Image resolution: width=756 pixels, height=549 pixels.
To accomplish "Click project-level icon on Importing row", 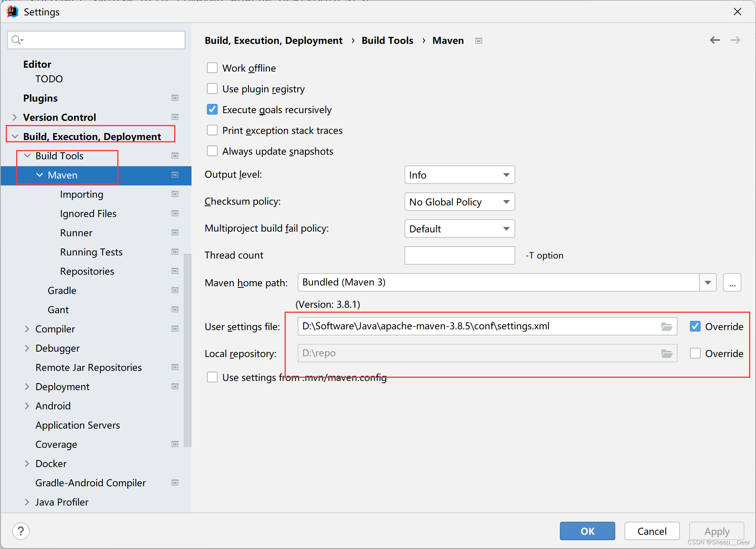I will [175, 194].
